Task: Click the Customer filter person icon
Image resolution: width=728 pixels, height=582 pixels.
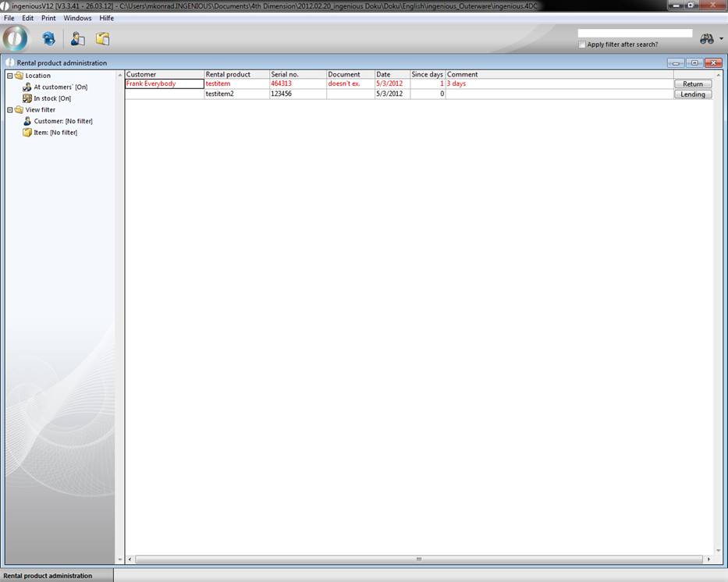Action: (x=27, y=121)
